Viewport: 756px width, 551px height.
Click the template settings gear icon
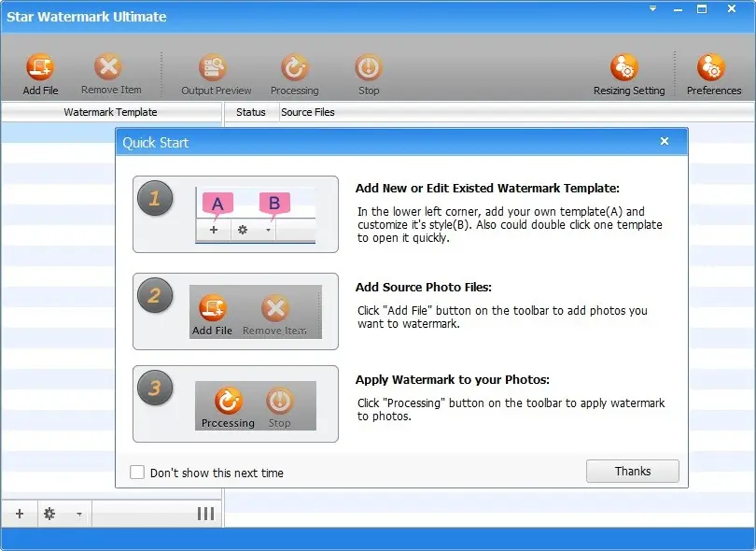click(49, 514)
